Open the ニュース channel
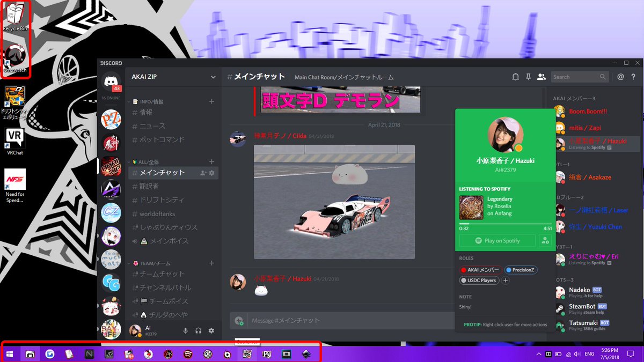644x362 pixels. 173,126
